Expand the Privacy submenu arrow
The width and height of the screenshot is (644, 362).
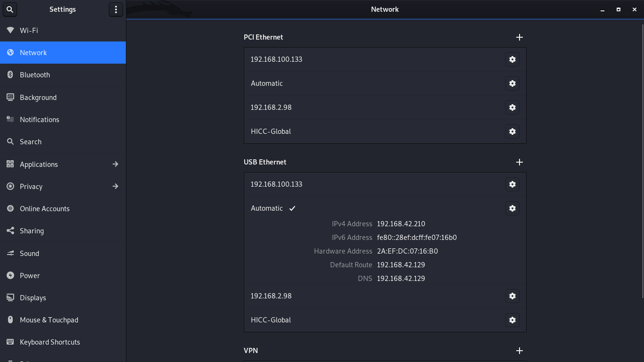[116, 186]
